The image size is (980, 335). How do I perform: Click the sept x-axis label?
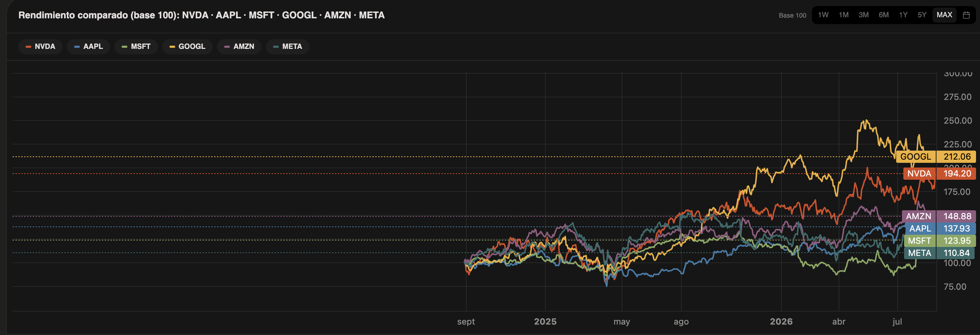(466, 322)
